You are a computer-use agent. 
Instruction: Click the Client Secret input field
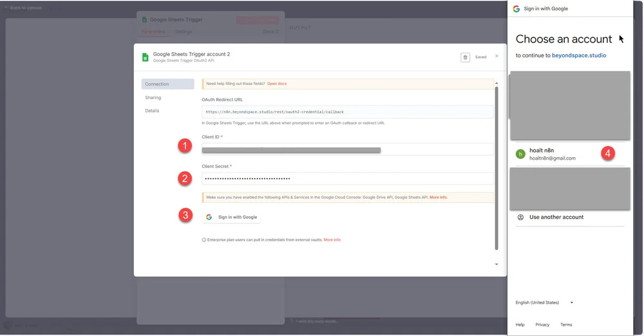click(348, 179)
